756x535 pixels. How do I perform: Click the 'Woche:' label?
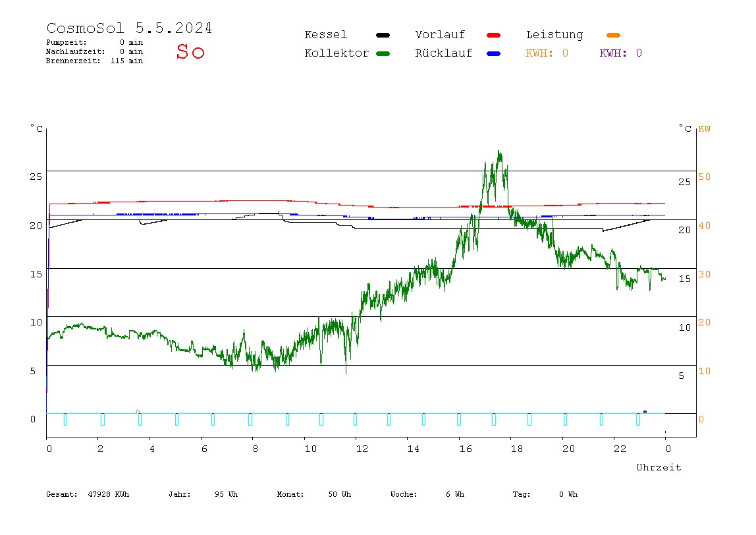pyautogui.click(x=404, y=494)
